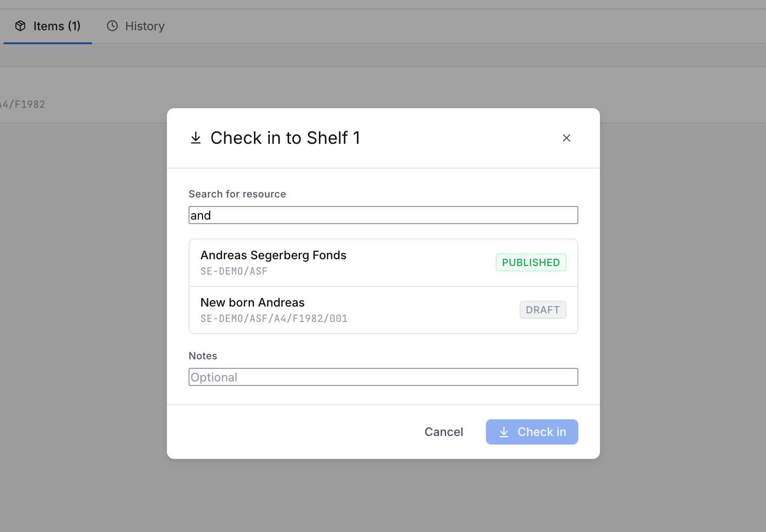This screenshot has height=532, width=766.
Task: Click the SE-DEMO/ASF/A4/F1982/001 reference code
Action: coord(274,319)
